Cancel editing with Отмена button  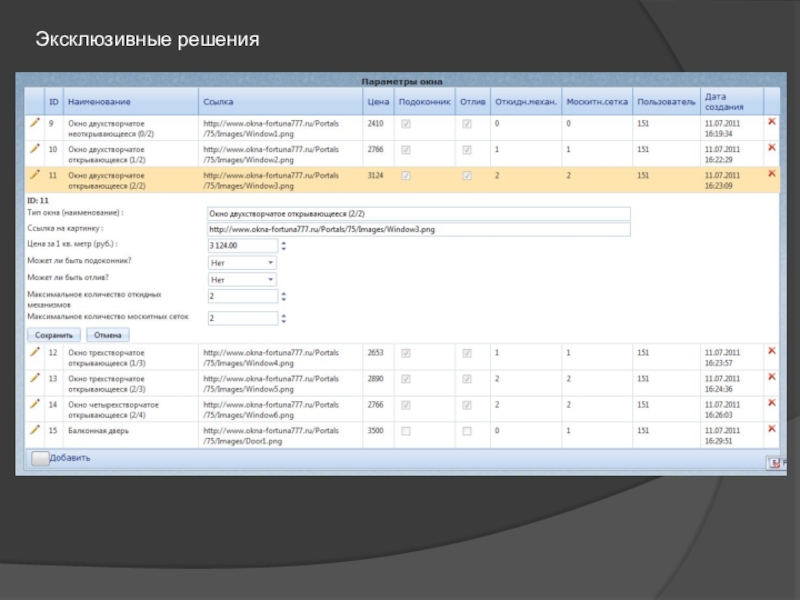tap(108, 335)
